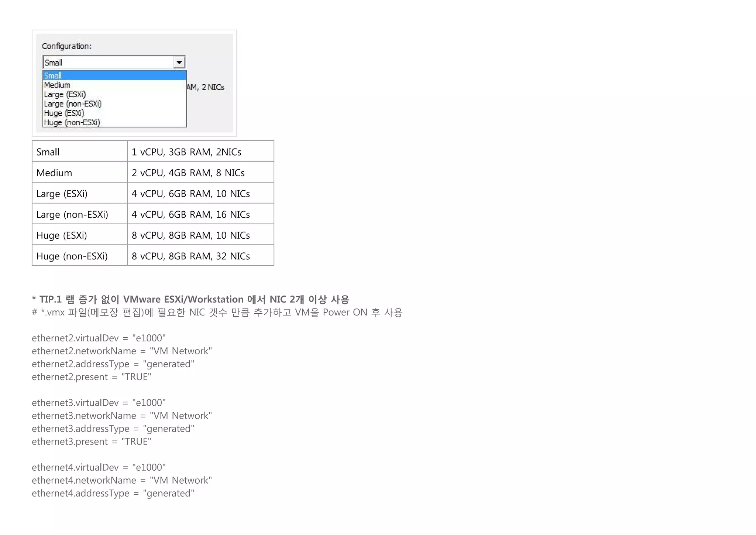This screenshot has height=535, width=756.
Task: Click the Small table cell
Action: (79, 152)
